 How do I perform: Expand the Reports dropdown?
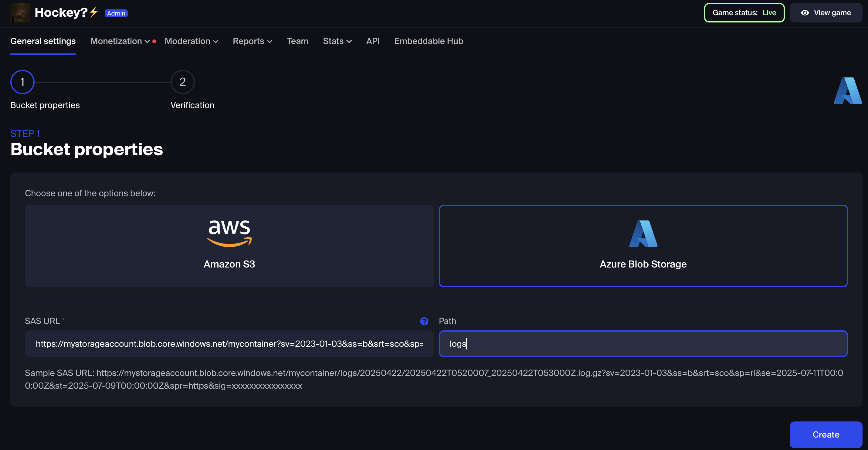coord(252,41)
